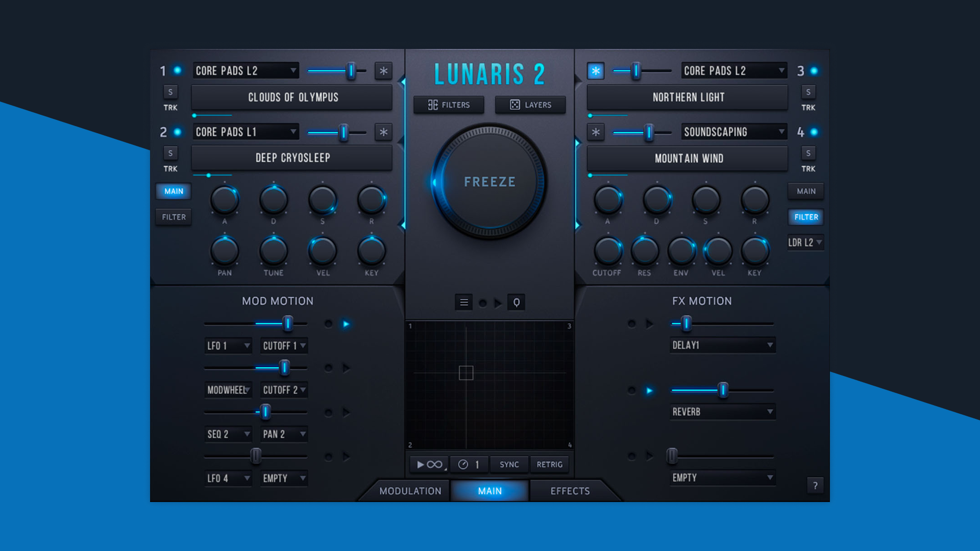Open the DELAY1 dropdown in FX Motion

tap(722, 345)
